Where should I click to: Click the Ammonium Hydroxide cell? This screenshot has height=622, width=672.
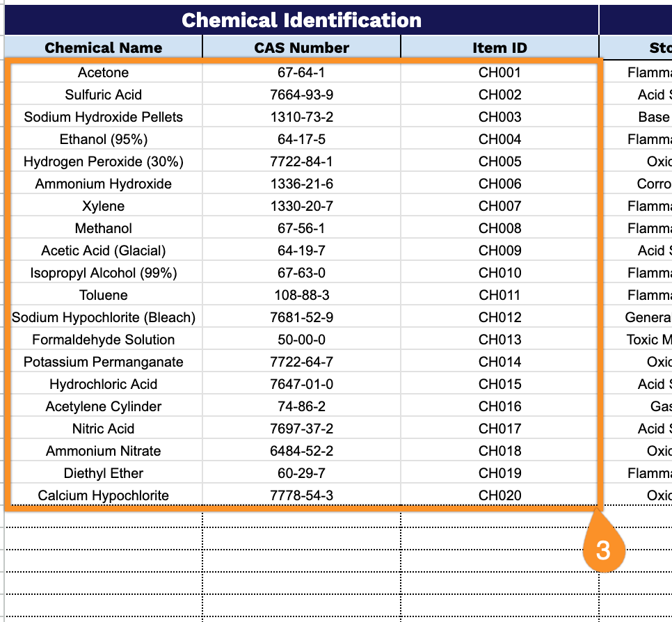104,184
